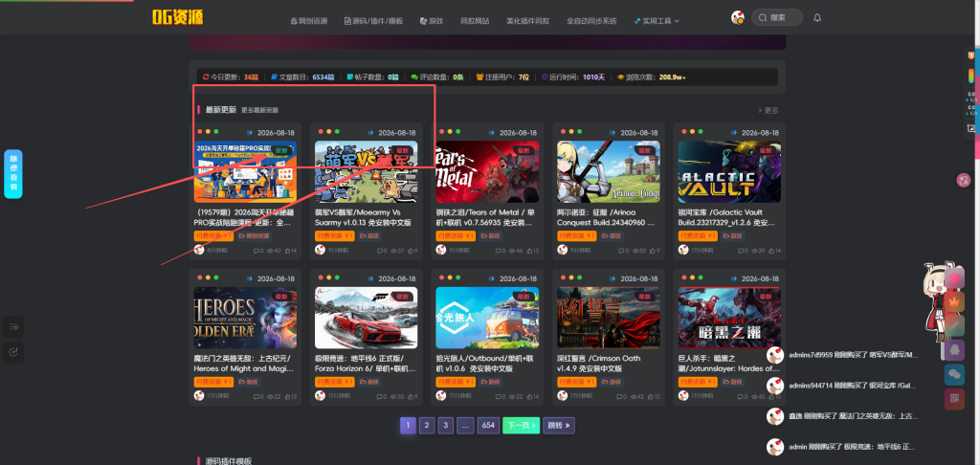
Task: Open the Moearmy Vs Suarmy thumbnail
Action: tap(367, 171)
